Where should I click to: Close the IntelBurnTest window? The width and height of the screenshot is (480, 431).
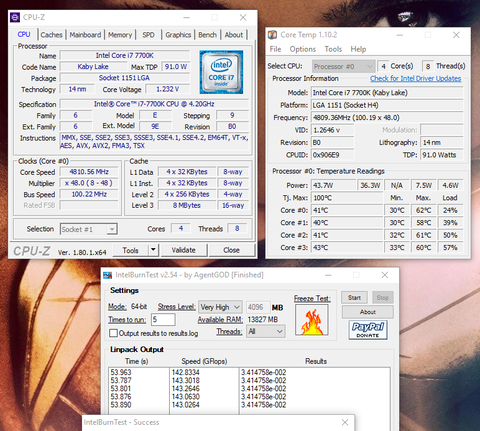pos(385,275)
